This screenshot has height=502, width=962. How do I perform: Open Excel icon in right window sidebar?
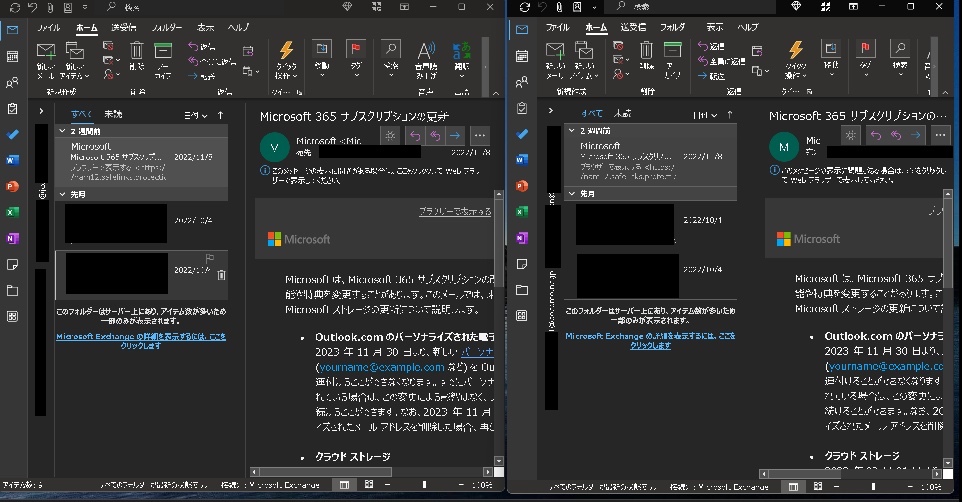pos(522,212)
